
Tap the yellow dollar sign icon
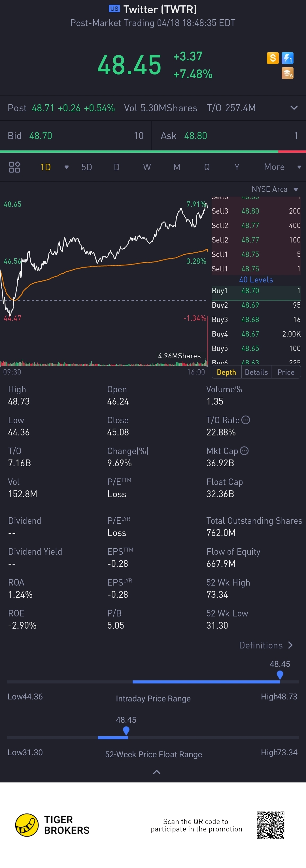click(273, 58)
